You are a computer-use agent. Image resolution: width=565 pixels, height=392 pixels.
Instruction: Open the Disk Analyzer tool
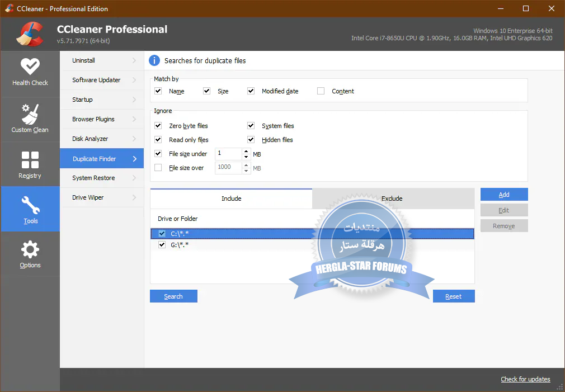pyautogui.click(x=102, y=139)
